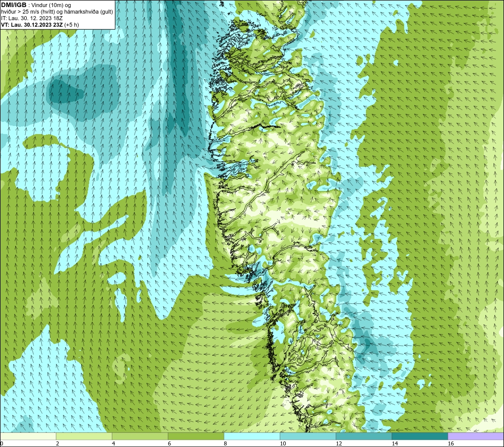Click the legend label '14'
Viewport: 504px width, 447px height.
click(x=395, y=443)
